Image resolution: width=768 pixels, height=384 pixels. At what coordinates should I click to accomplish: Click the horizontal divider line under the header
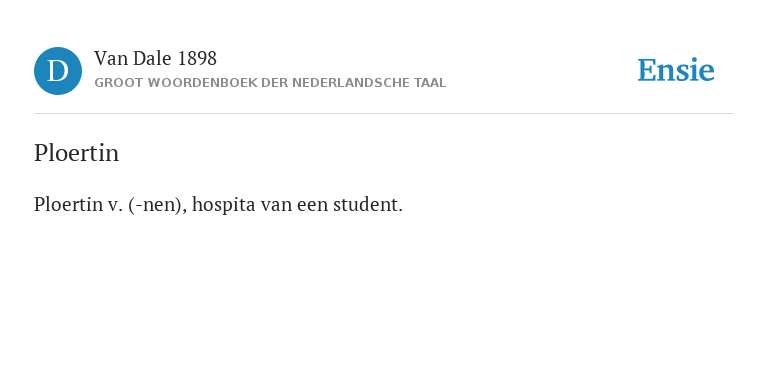coord(384,114)
